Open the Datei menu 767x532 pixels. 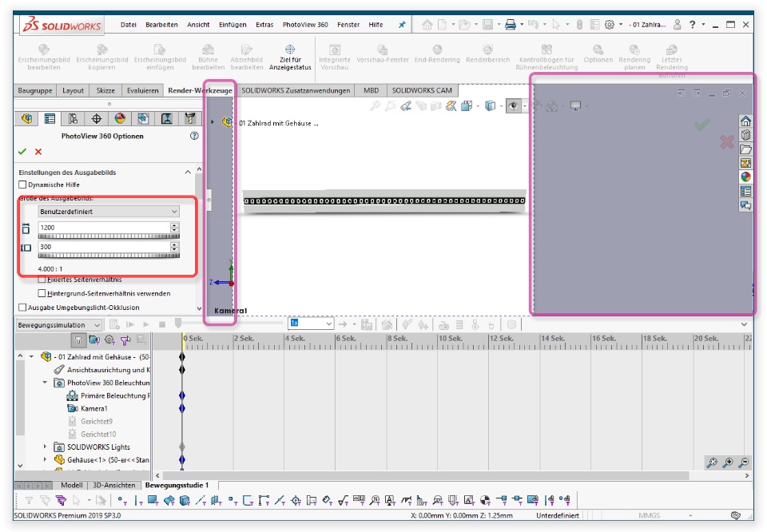[128, 25]
